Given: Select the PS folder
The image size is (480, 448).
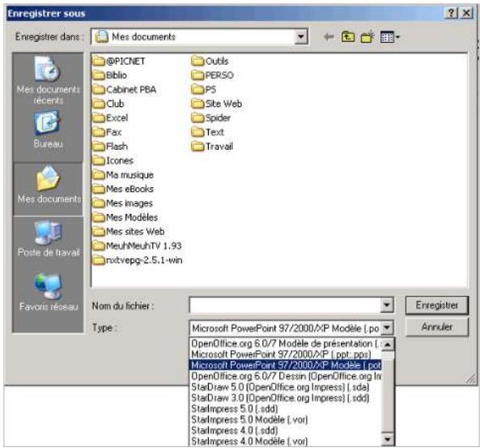Looking at the screenshot, I should coord(204,89).
